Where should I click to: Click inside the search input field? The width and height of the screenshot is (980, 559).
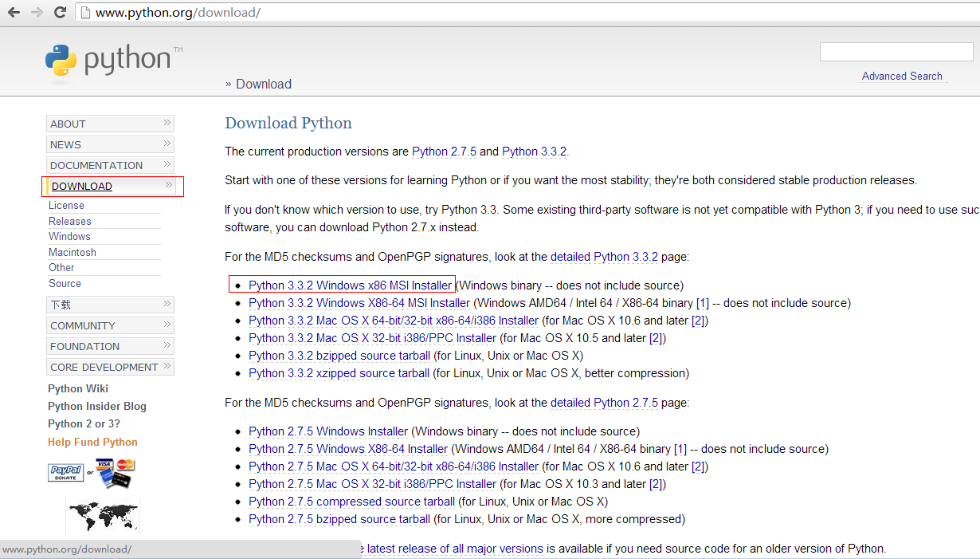[x=896, y=51]
